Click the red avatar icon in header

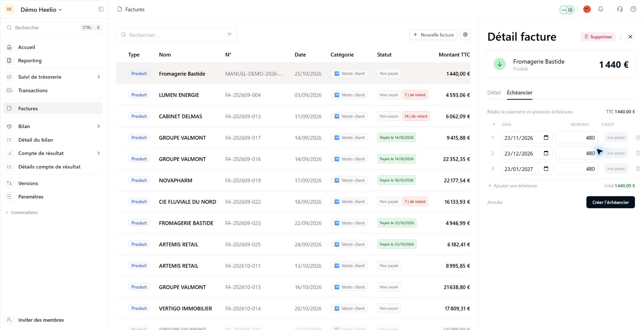pyautogui.click(x=587, y=9)
